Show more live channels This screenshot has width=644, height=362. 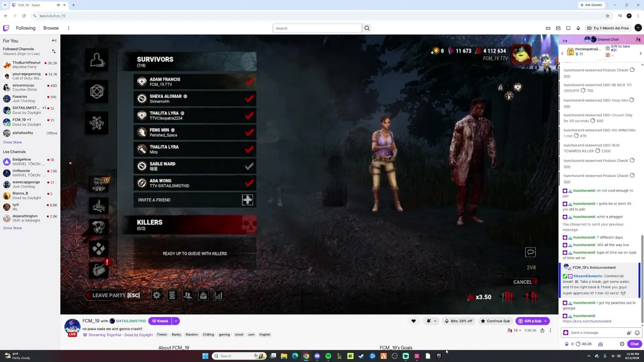click(12, 228)
